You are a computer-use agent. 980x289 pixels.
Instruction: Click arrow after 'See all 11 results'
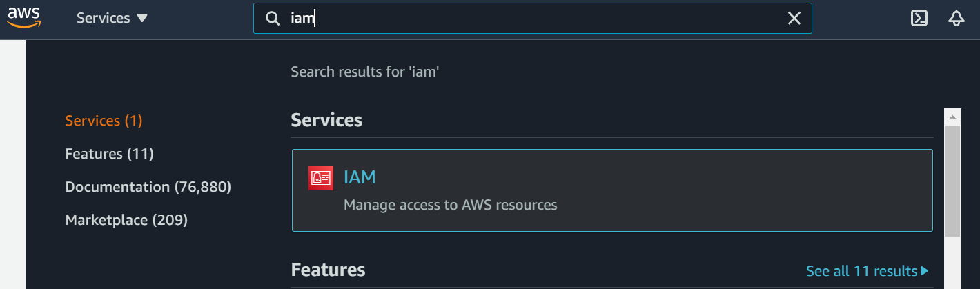pyautogui.click(x=925, y=271)
